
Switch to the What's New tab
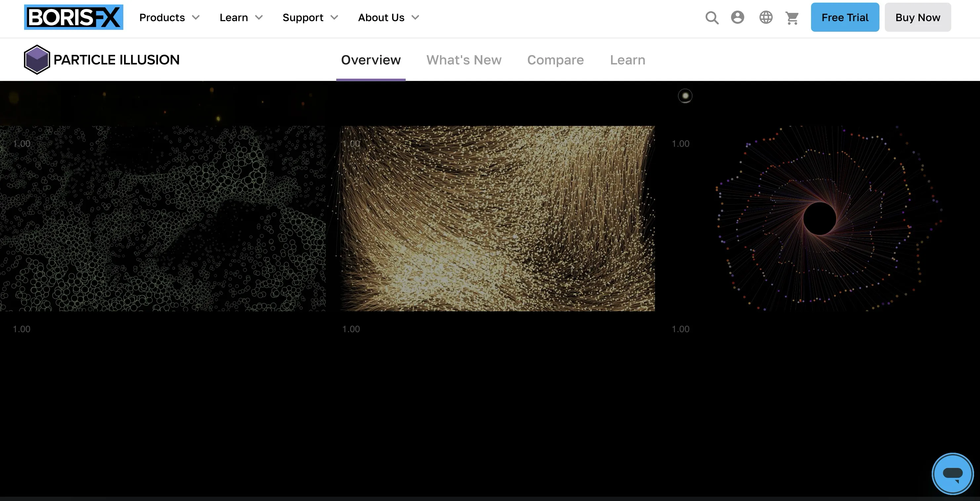click(x=464, y=60)
